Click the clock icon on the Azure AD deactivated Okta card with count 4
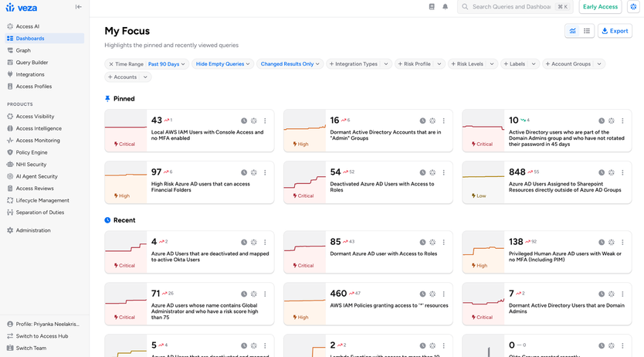Image resolution: width=644 pixels, height=357 pixels. click(x=244, y=243)
